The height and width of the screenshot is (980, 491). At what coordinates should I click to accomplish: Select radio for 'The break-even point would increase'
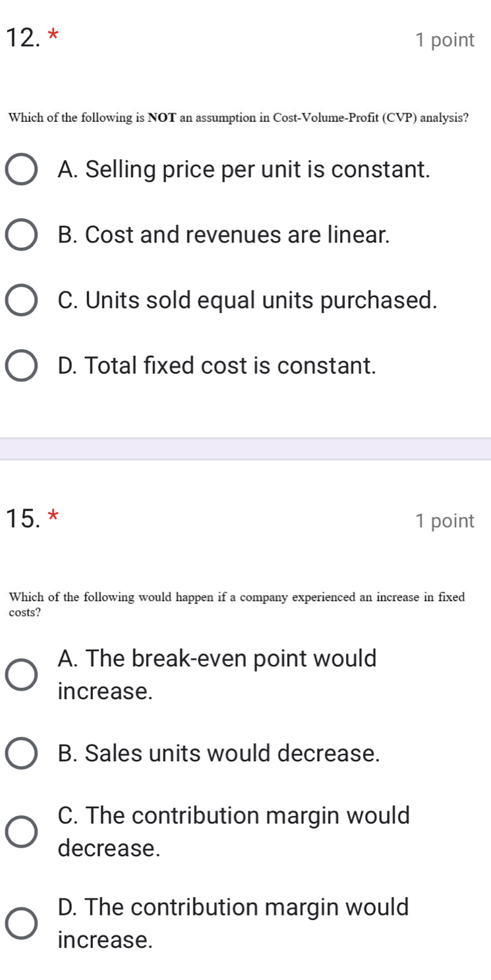[22, 675]
